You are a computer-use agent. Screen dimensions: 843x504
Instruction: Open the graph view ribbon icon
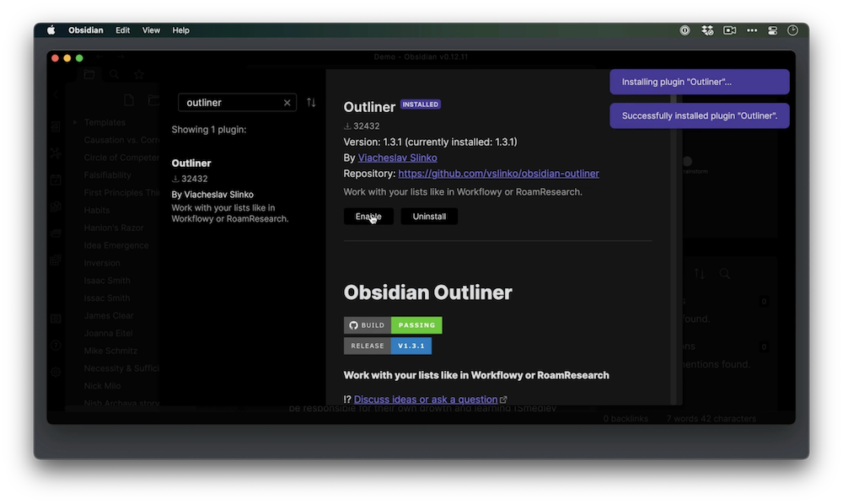[56, 153]
